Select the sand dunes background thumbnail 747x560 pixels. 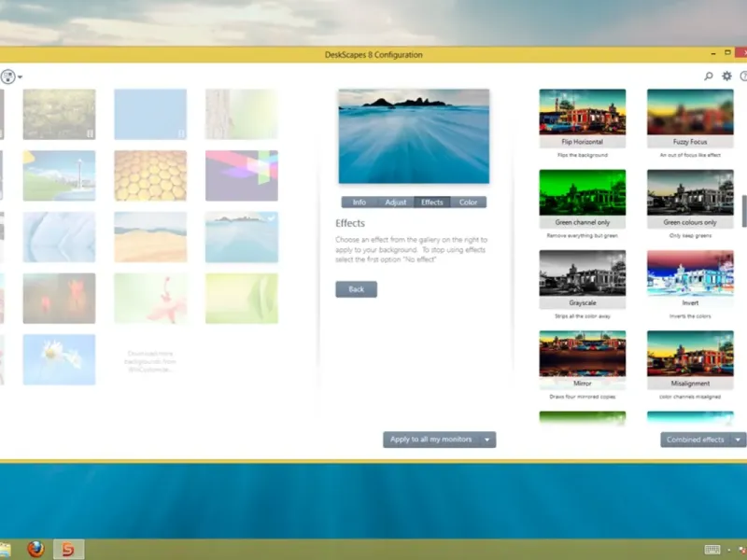[150, 237]
